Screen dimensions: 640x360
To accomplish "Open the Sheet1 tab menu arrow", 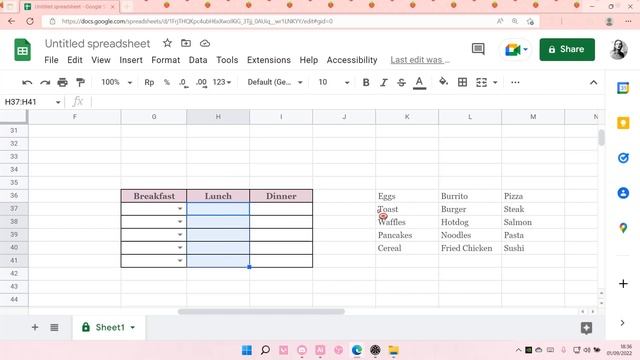I will pos(133,327).
